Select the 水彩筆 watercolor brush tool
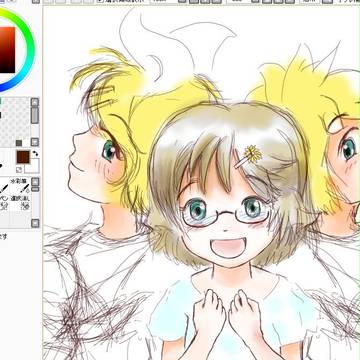 (21, 186)
